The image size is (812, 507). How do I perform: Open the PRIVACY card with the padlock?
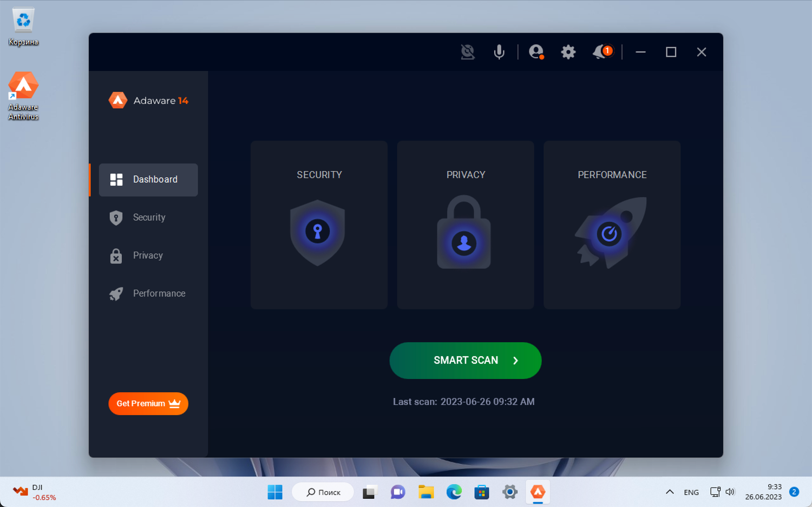click(466, 225)
